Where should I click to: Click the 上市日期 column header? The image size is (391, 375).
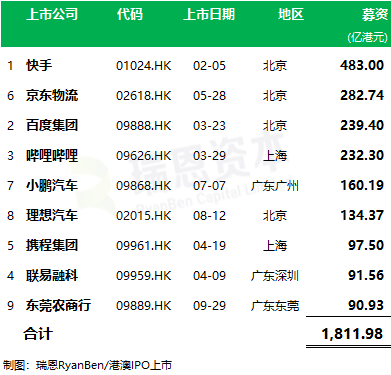209,14
